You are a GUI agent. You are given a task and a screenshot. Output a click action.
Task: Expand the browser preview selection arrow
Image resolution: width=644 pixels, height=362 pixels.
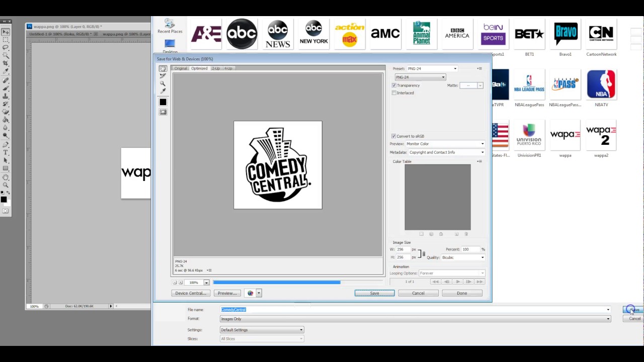click(x=259, y=293)
